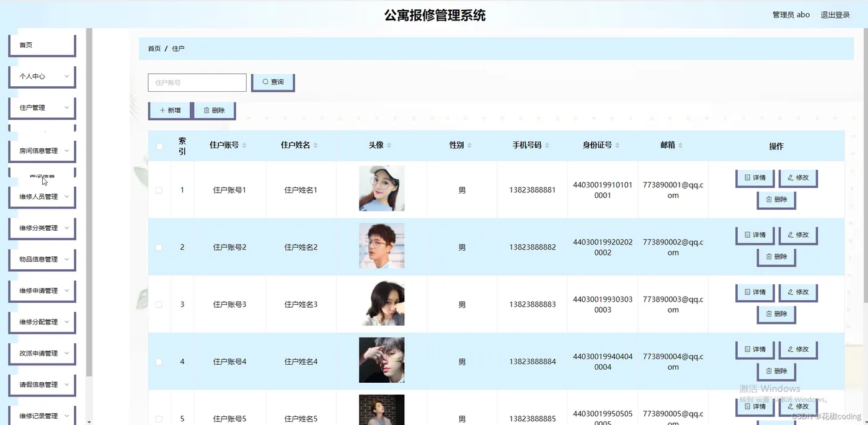The height and width of the screenshot is (425, 868).
Task: Click sidebar scroll-down arrow
Action: pos(89,422)
